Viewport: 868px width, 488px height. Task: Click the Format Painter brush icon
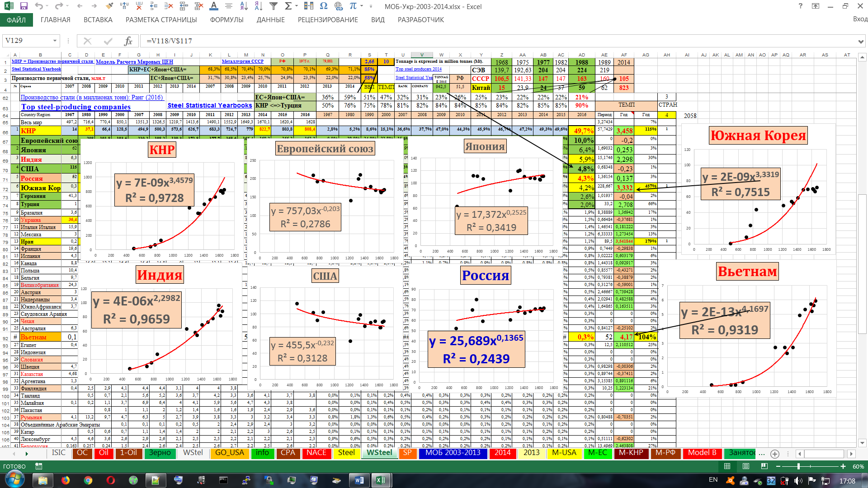109,6
